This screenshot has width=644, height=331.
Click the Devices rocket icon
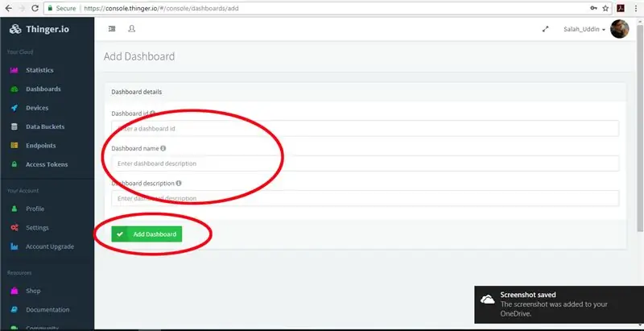[14, 108]
